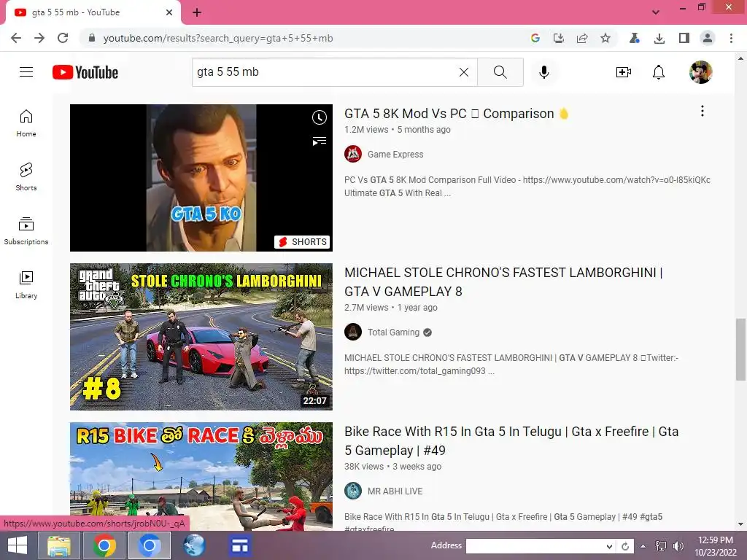The image size is (747, 560).
Task: Click the Total Gaming channel avatar
Action: coord(353,332)
